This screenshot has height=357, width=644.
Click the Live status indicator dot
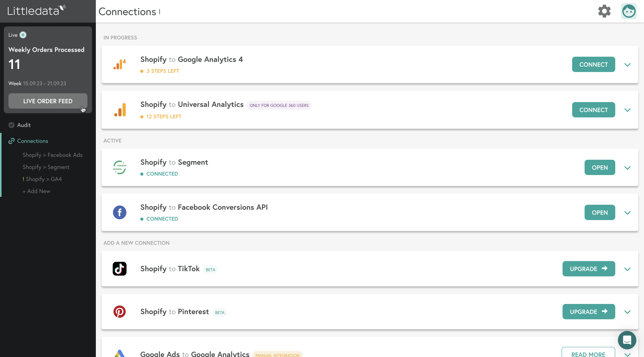pyautogui.click(x=23, y=35)
